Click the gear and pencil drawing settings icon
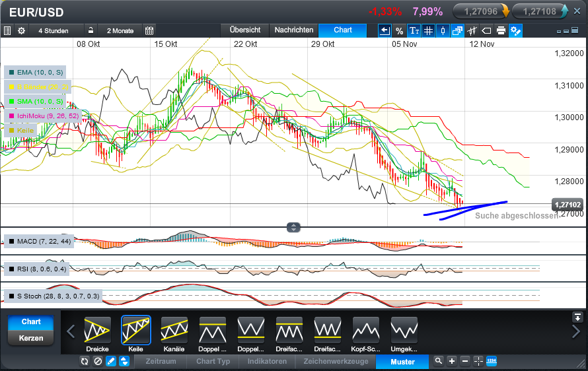588x371 pixels. (x=515, y=31)
